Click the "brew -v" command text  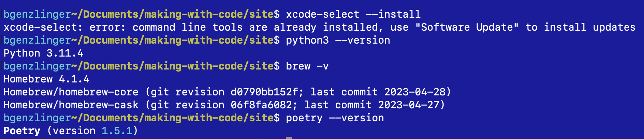[307, 66]
